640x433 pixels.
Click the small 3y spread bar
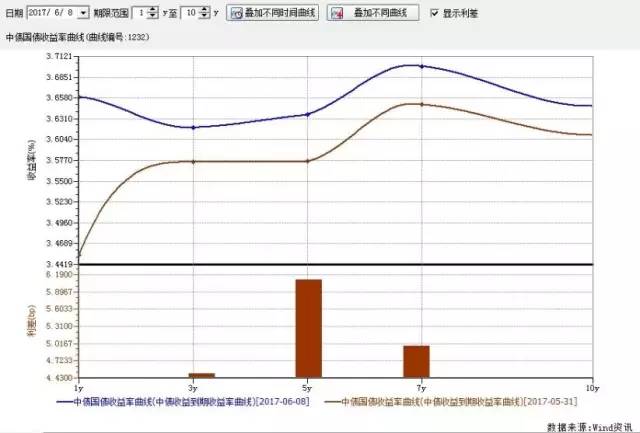tap(201, 375)
